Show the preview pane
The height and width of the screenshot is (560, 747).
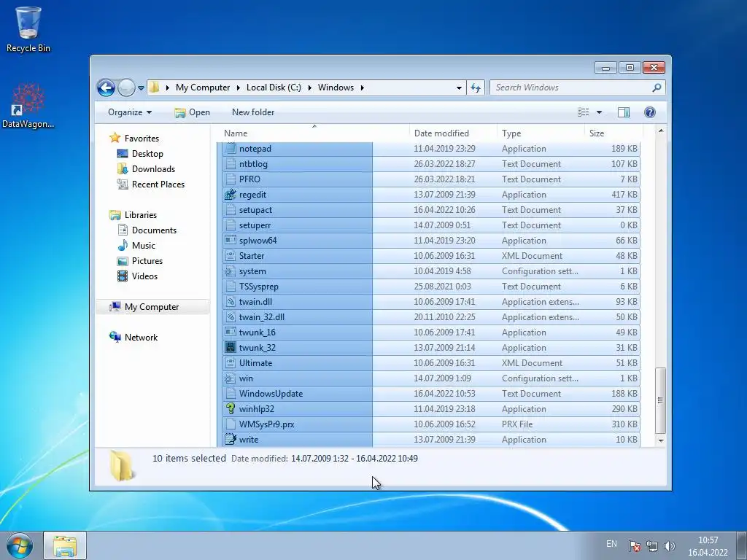pos(623,112)
